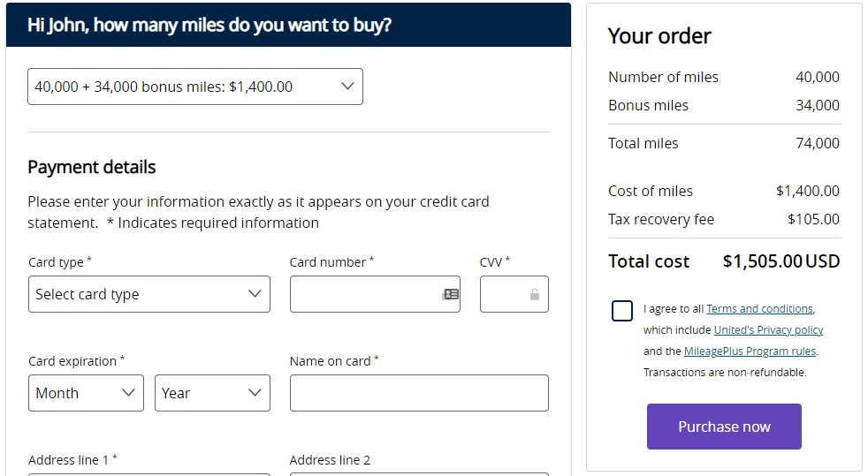
Task: Click the chevron arrow on Card type
Action: tap(255, 293)
